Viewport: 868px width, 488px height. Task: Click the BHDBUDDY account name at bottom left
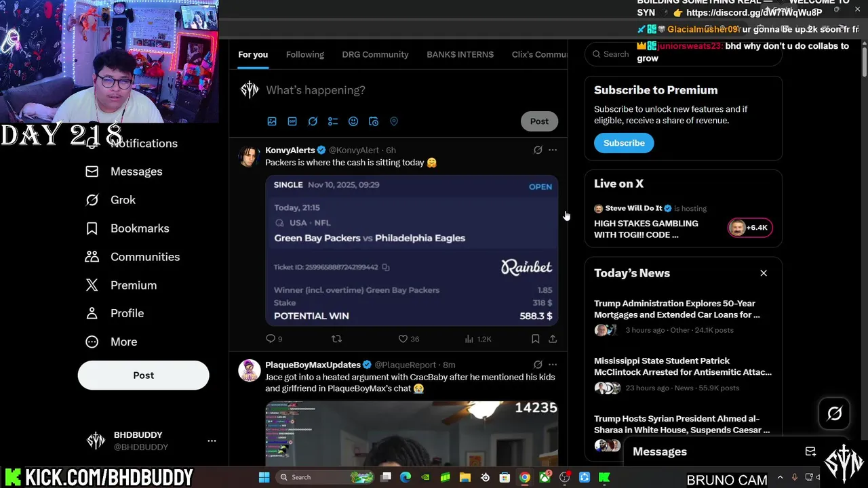(x=138, y=434)
